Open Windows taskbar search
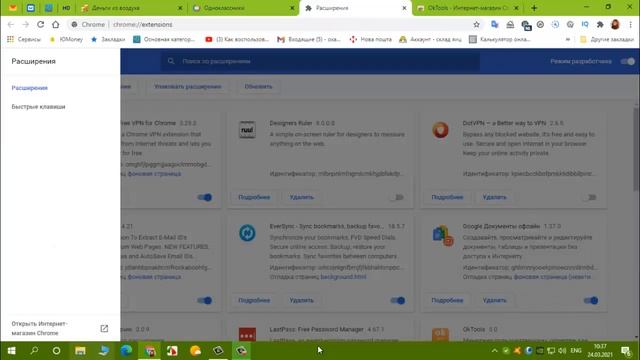 point(34,351)
